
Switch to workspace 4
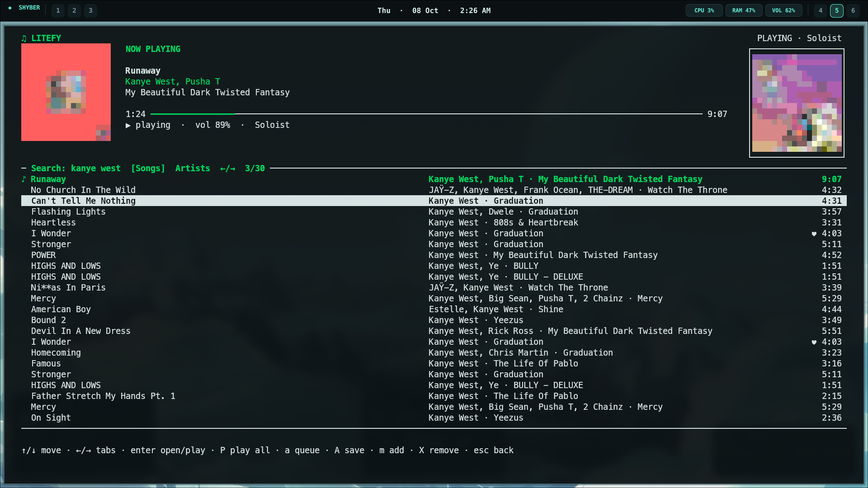[821, 10]
